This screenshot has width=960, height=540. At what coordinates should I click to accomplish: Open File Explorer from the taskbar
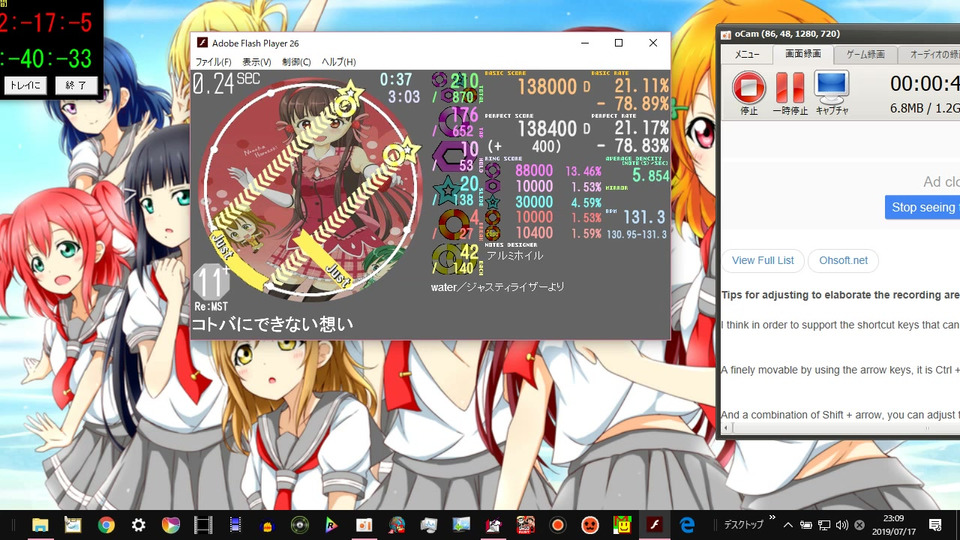[x=40, y=525]
